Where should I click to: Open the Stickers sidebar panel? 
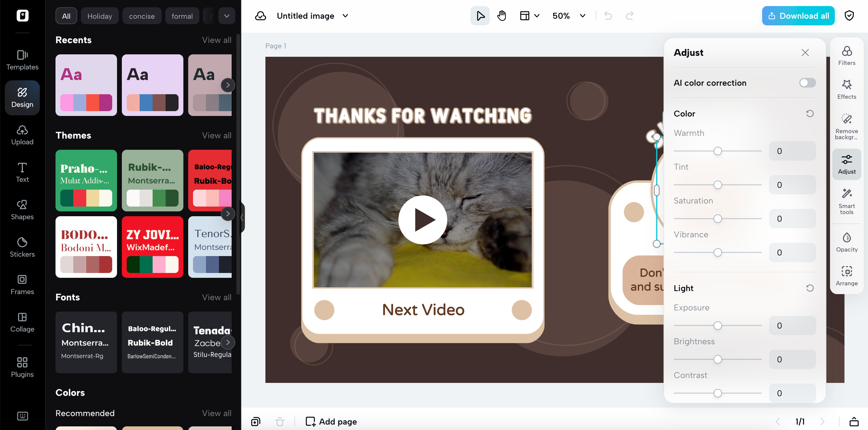click(22, 247)
